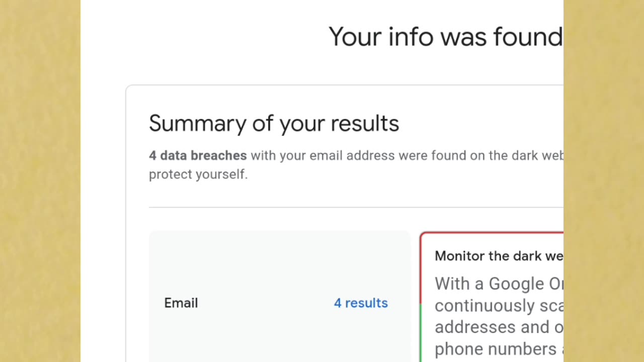Click the green left edge of monitor card
The width and height of the screenshot is (644, 362).
(421, 333)
